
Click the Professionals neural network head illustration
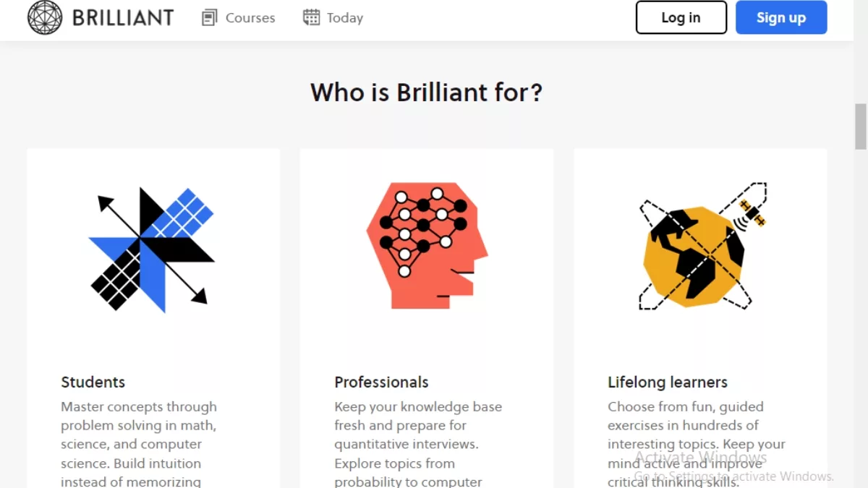[x=427, y=246]
